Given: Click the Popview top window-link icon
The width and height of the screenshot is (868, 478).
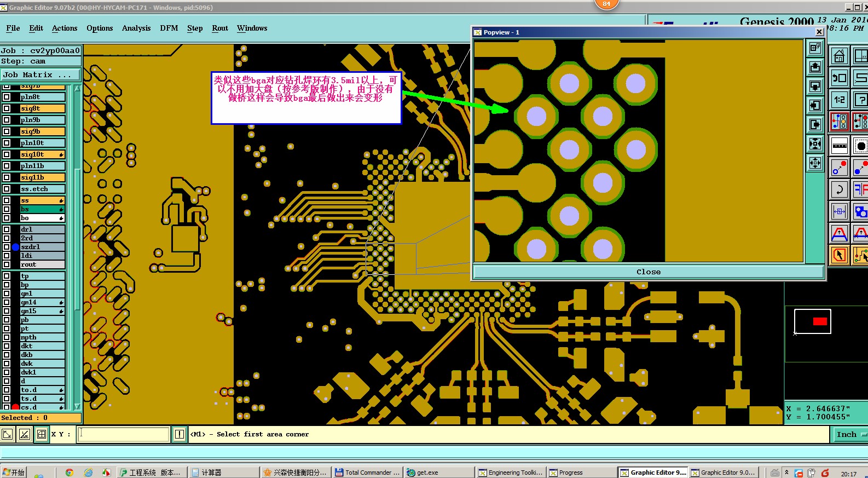Looking at the screenshot, I should pos(815,48).
